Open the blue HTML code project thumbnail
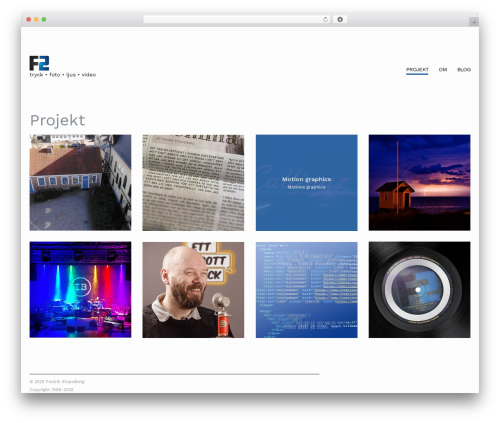Image resolution: width=500 pixels, height=423 pixels. (x=306, y=290)
